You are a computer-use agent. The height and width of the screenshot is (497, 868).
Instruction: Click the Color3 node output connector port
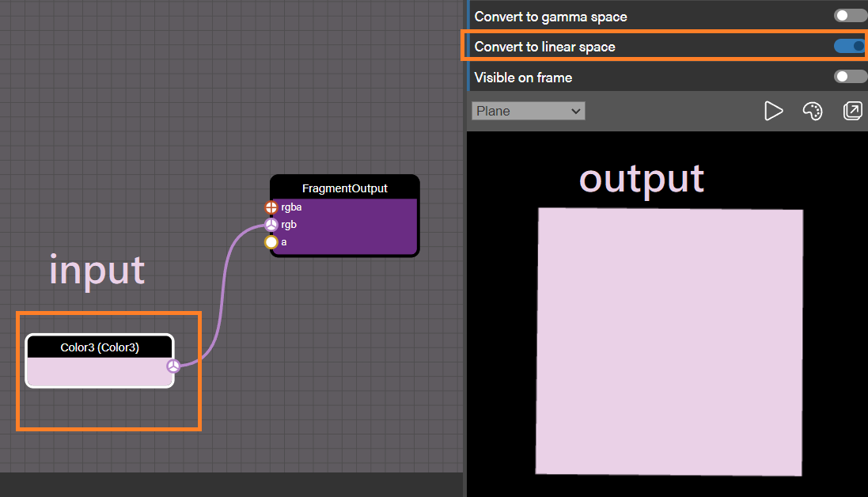[173, 366]
